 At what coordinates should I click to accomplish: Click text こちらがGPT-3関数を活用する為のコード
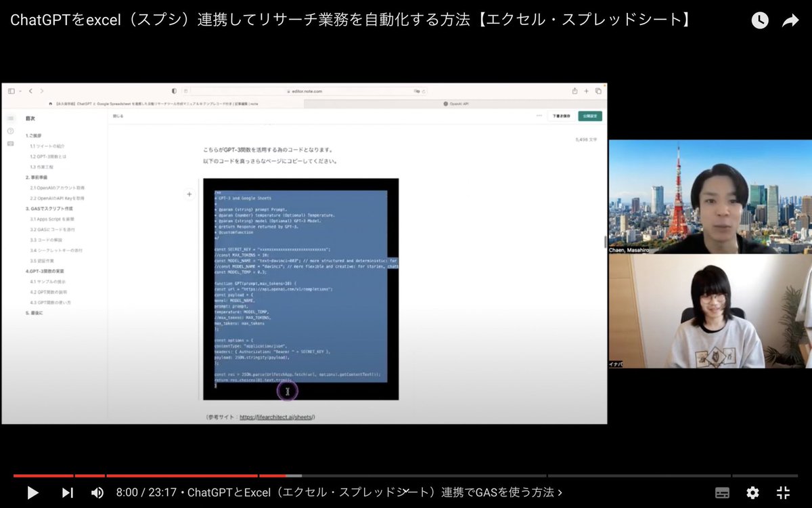pyautogui.click(x=268, y=150)
